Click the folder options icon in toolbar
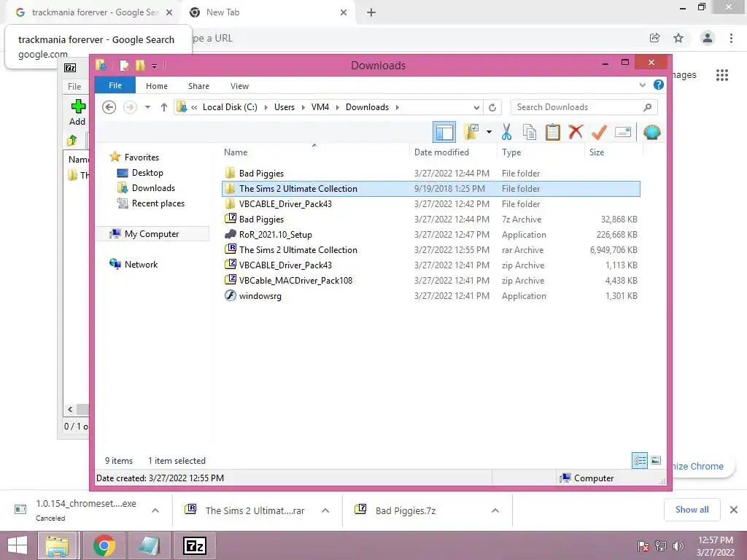Viewport: 747px width, 560px height. click(471, 132)
